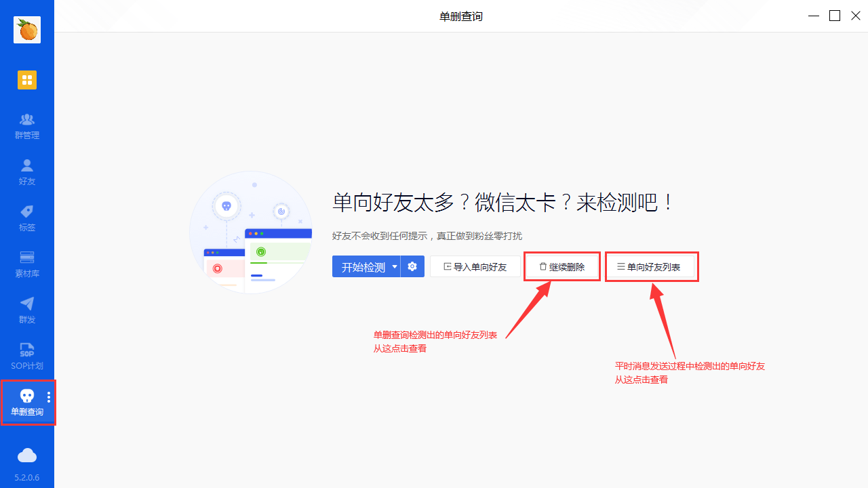This screenshot has height=488, width=868.
Task: Open the yellow grid dashboard icon
Action: coord(27,80)
